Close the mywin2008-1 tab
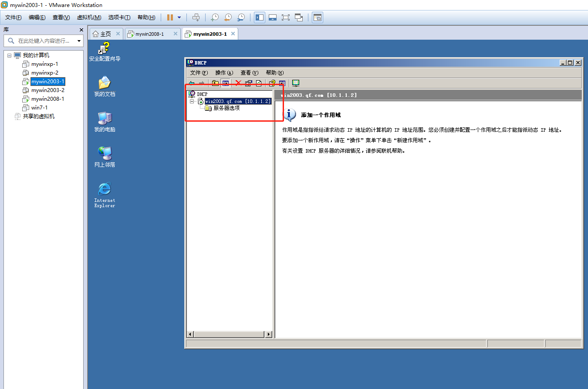 [176, 34]
